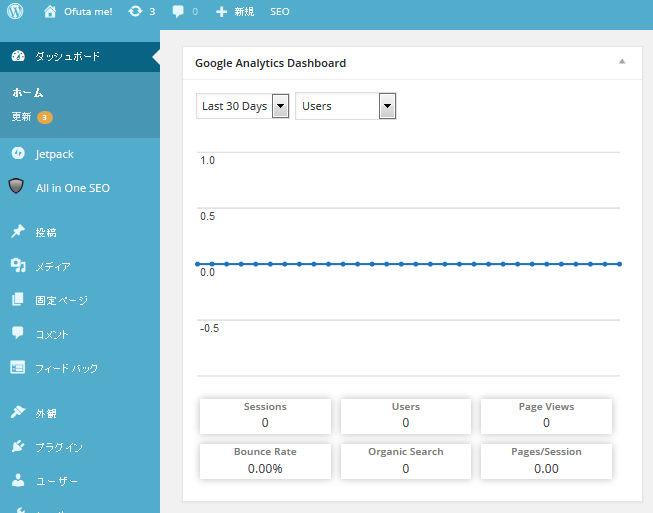Click the Users stat box below chart
The height and width of the screenshot is (513, 653).
click(x=406, y=416)
